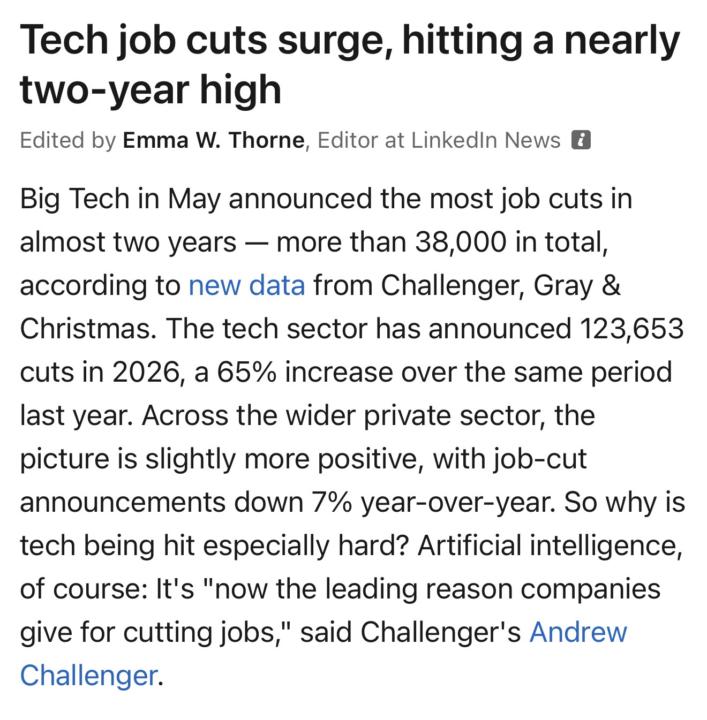Click the opening words "Big Tech"
This screenshot has height=720, width=707.
[x=75, y=200]
